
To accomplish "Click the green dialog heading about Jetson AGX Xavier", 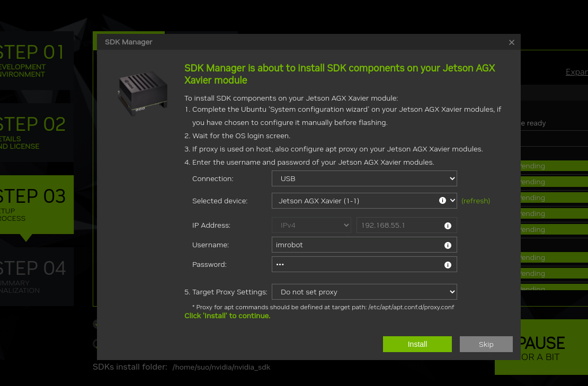I will pos(340,74).
